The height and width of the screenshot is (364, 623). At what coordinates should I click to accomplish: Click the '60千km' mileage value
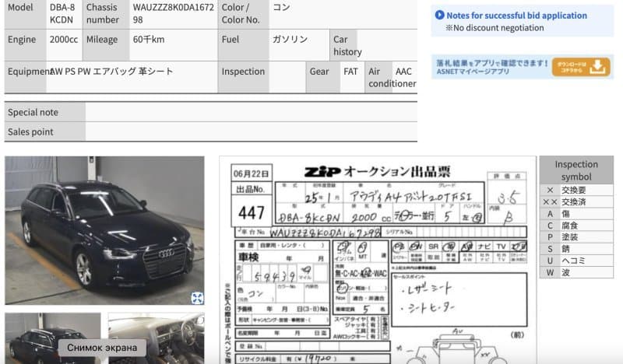pyautogui.click(x=149, y=40)
